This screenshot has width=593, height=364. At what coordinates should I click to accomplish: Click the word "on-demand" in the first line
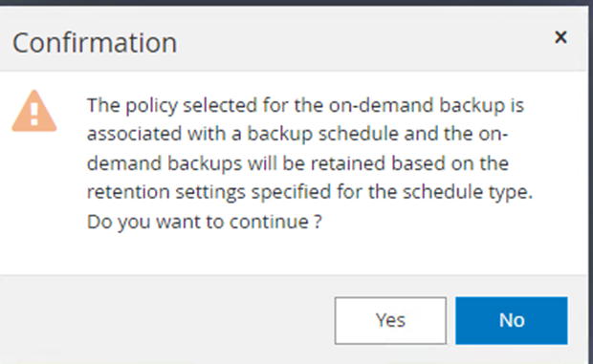[381, 105]
